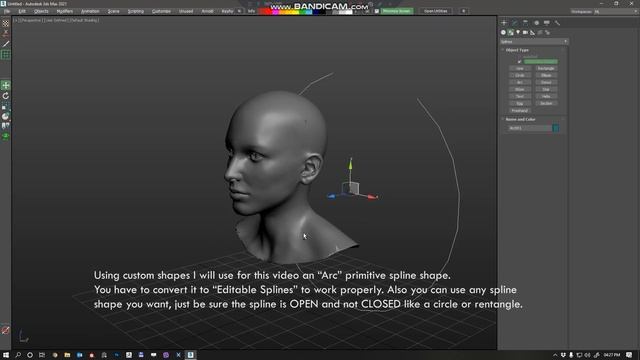Image resolution: width=640 pixels, height=360 pixels.
Task: Click the Section spline button
Action: pyautogui.click(x=546, y=104)
